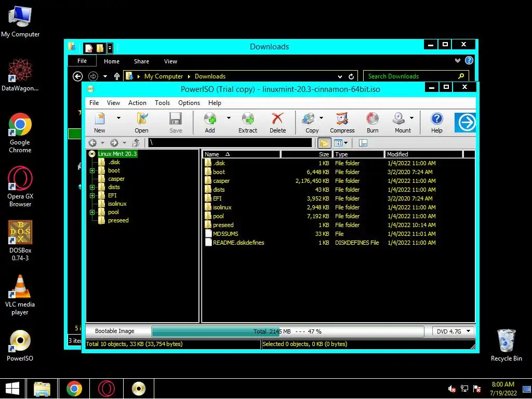Screen dimensions: 532x399
Task: Click the blue arrow button at toolbar end
Action: click(x=465, y=123)
